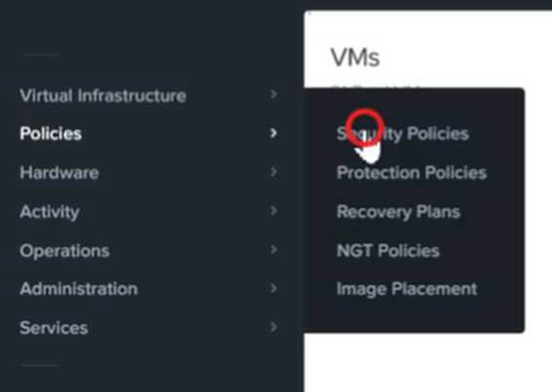Go to Recovery Plans

398,212
